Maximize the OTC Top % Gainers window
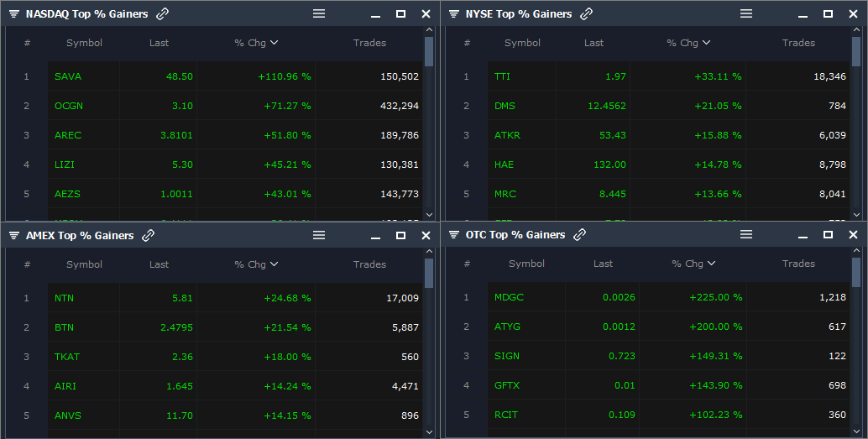 click(x=829, y=235)
